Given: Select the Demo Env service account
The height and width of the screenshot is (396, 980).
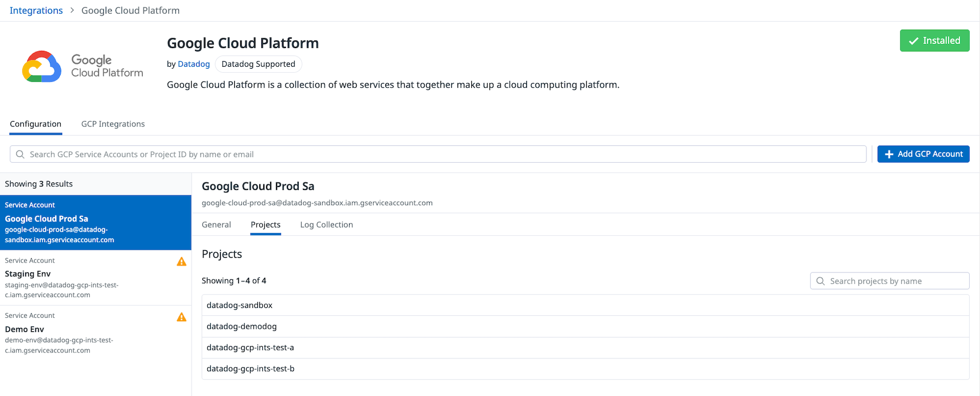Looking at the screenshot, I should pyautogui.click(x=74, y=332).
